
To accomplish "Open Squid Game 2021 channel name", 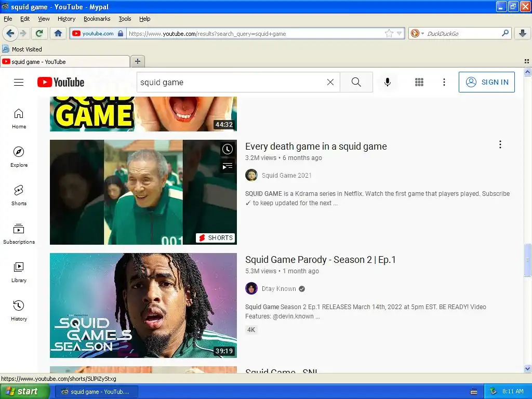I will point(286,176).
